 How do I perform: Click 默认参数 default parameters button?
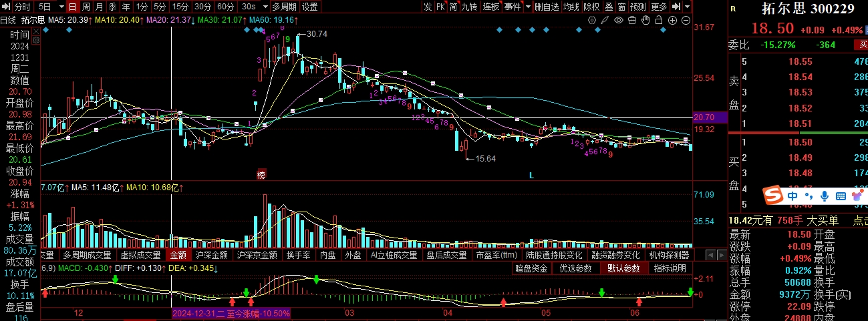pos(623,268)
